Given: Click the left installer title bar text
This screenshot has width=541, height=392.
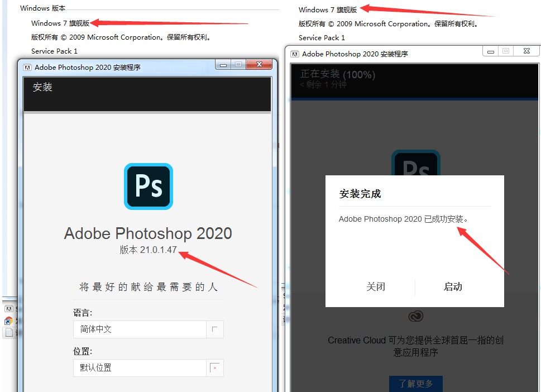Looking at the screenshot, I should pyautogui.click(x=87, y=68).
